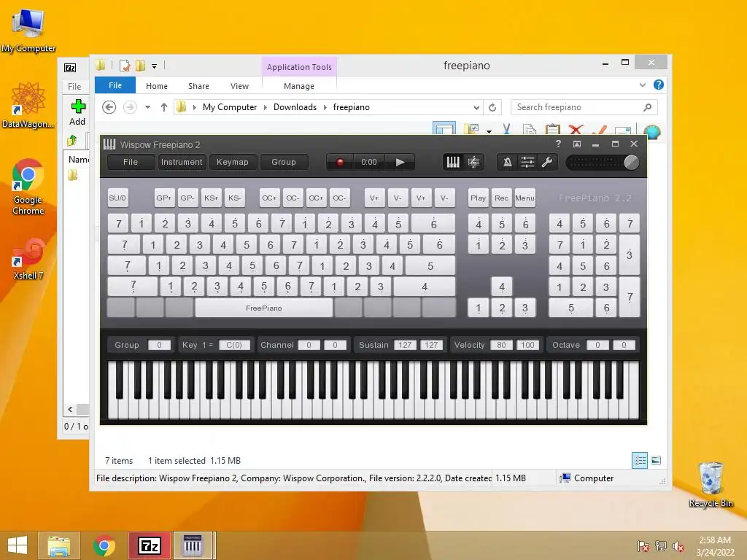
Task: Open File Explorer from the taskbar
Action: click(x=58, y=545)
